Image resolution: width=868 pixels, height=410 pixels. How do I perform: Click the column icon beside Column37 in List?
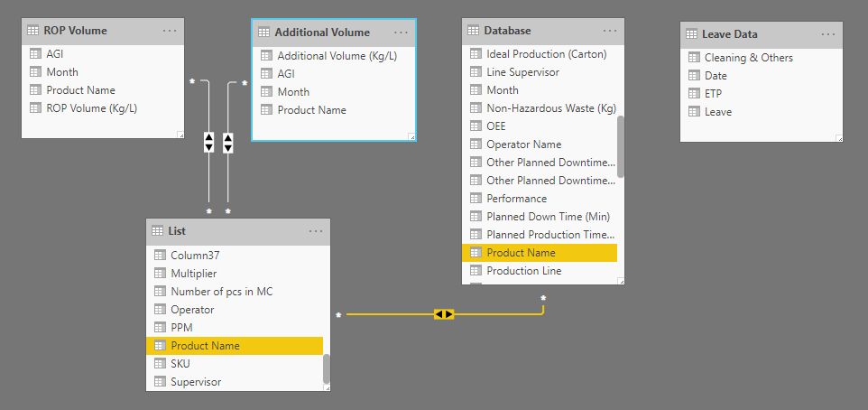160,255
